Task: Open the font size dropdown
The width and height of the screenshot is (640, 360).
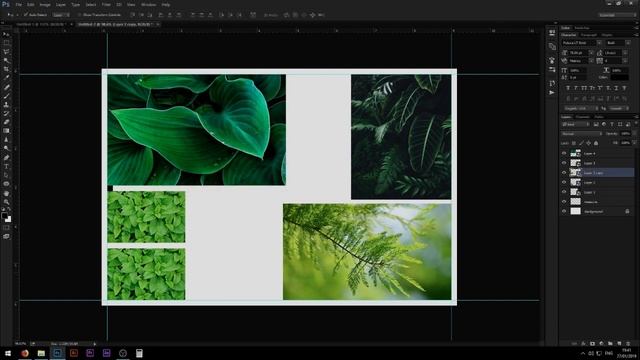Action: coord(591,53)
